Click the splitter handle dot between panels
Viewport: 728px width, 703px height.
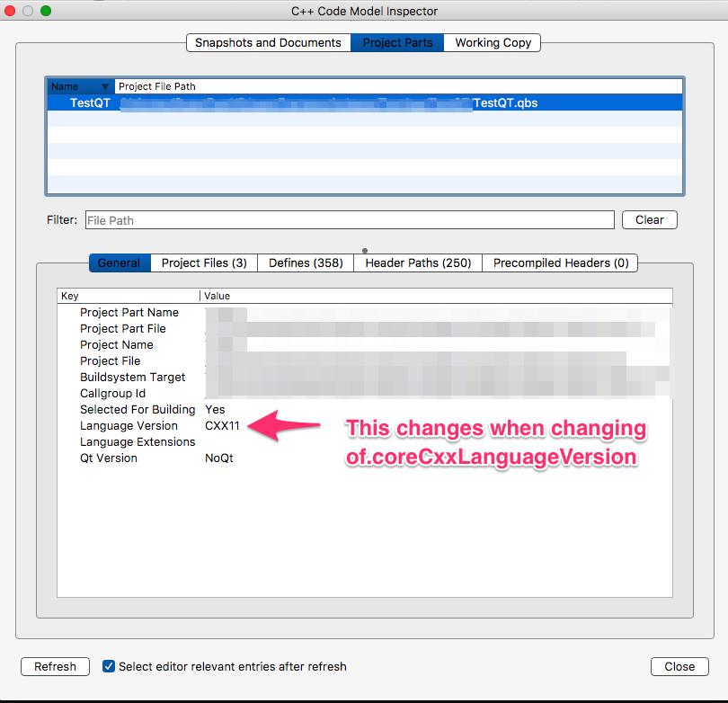[x=364, y=250]
